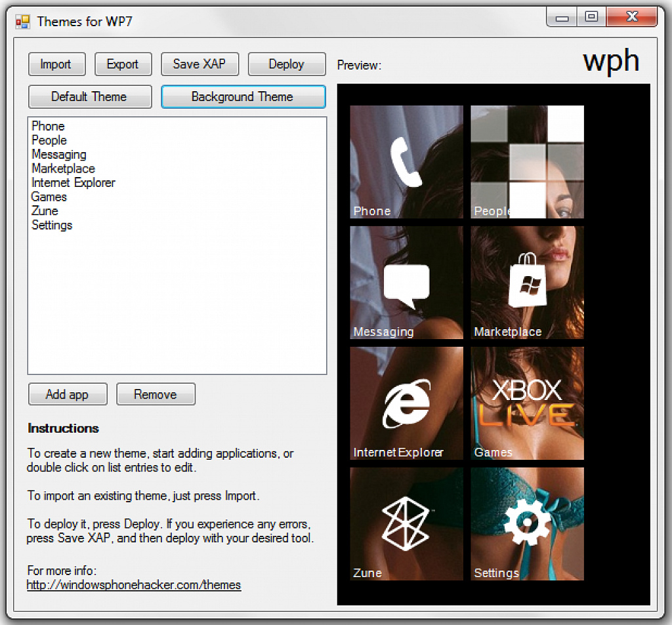Click the Internet Explorer logo tile
This screenshot has width=672, height=625.
pos(407,403)
